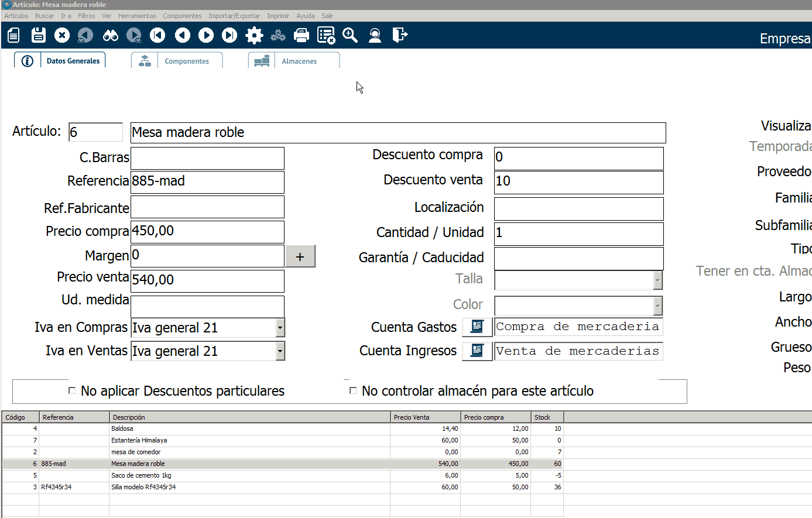This screenshot has width=812, height=518.
Task: Go to the last record
Action: tap(229, 35)
